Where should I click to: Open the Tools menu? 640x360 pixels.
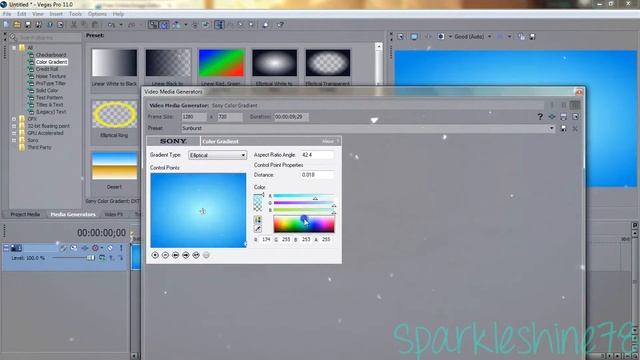75,14
